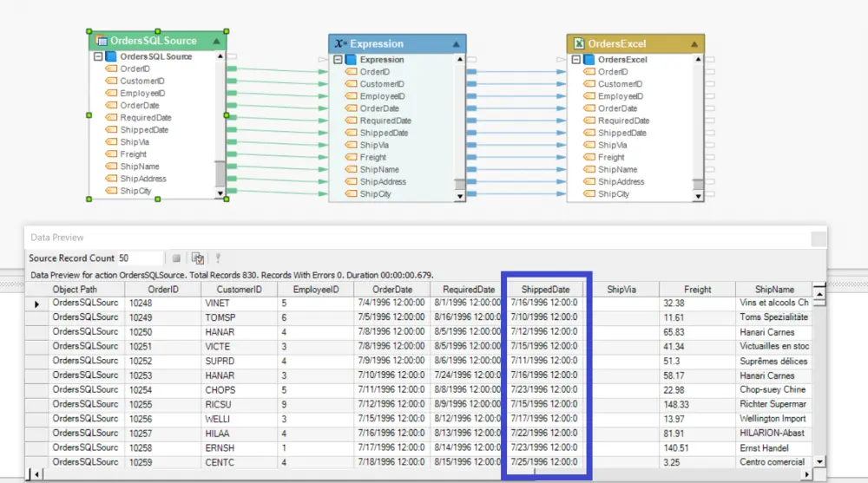This screenshot has height=483, width=868.
Task: Select the Freight cell 148.33
Action: pos(698,404)
